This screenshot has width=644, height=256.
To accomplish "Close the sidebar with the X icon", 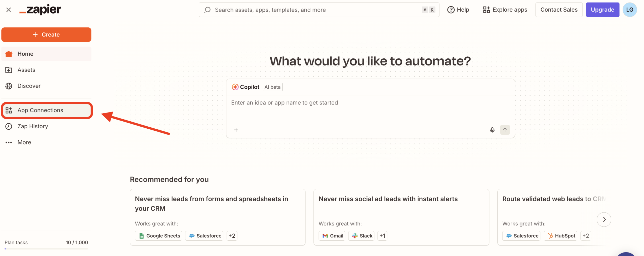I will pos(9,10).
